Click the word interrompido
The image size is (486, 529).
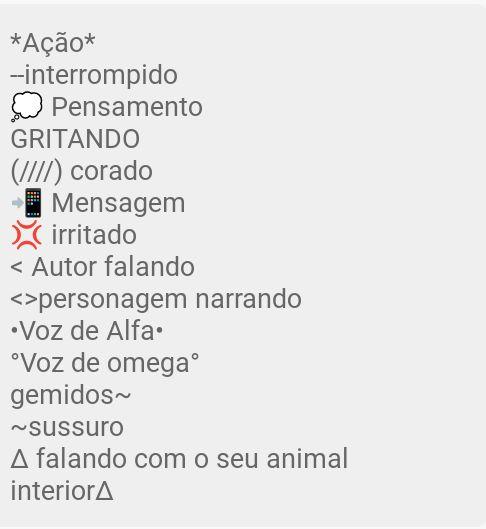tap(101, 75)
